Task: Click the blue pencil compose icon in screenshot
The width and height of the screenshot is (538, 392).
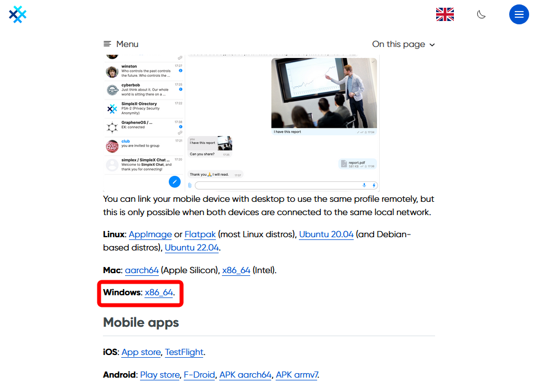Action: 175,181
